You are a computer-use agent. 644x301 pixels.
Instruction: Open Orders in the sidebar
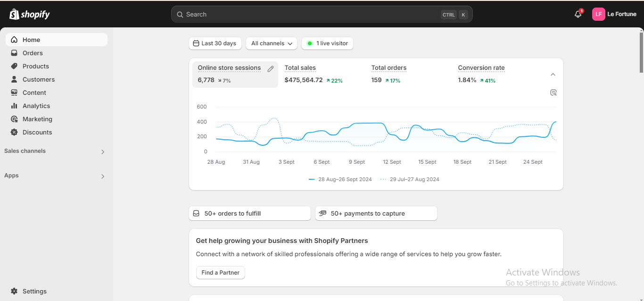pos(57,53)
